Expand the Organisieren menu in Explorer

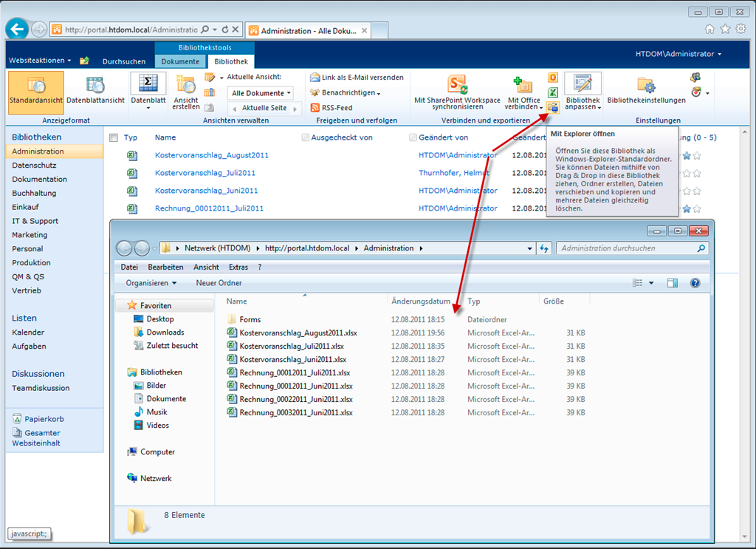click(151, 283)
